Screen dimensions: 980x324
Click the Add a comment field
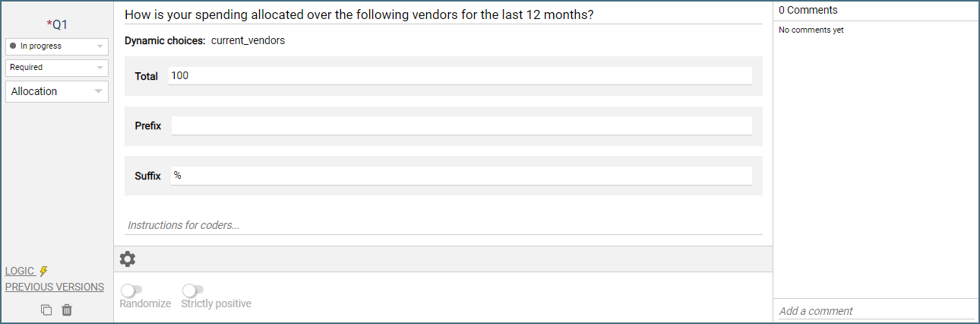[875, 310]
